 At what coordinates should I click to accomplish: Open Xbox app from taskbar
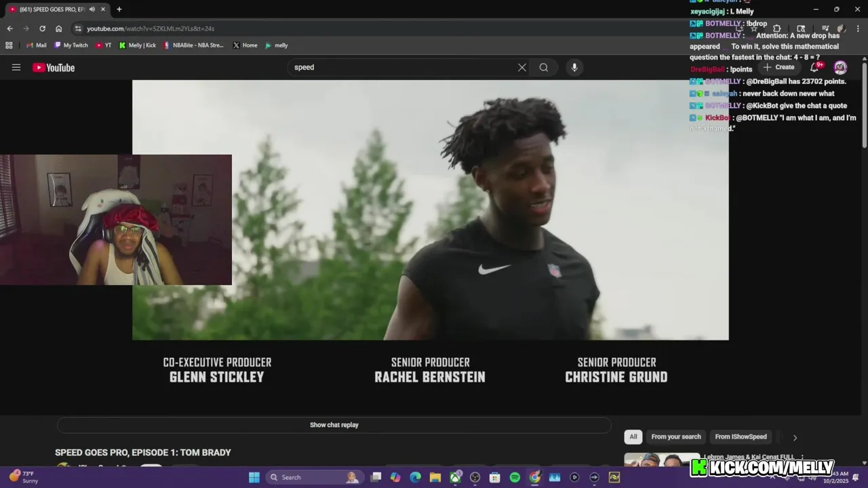455,477
